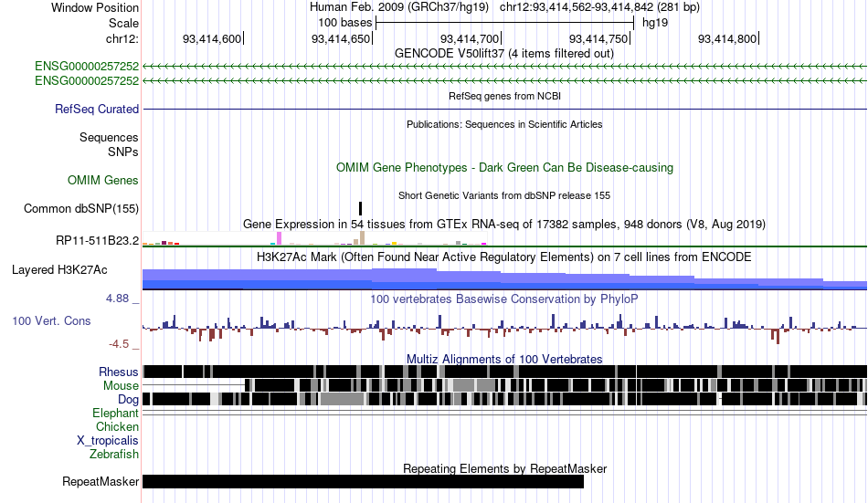Click the tall pink GTEx expression bar

[x=280, y=238]
